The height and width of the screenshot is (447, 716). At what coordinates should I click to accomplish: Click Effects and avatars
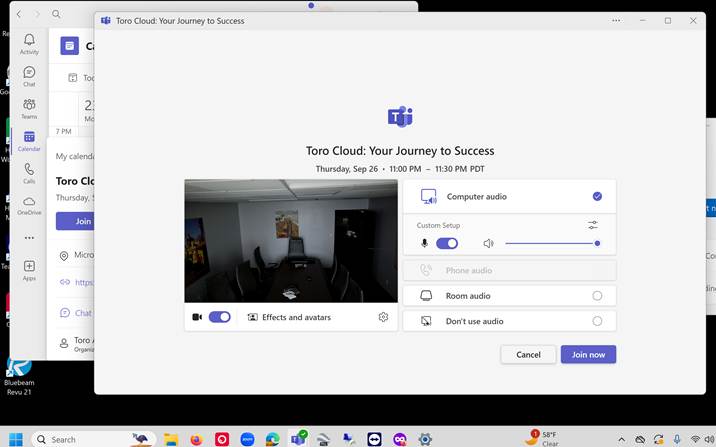[289, 317]
